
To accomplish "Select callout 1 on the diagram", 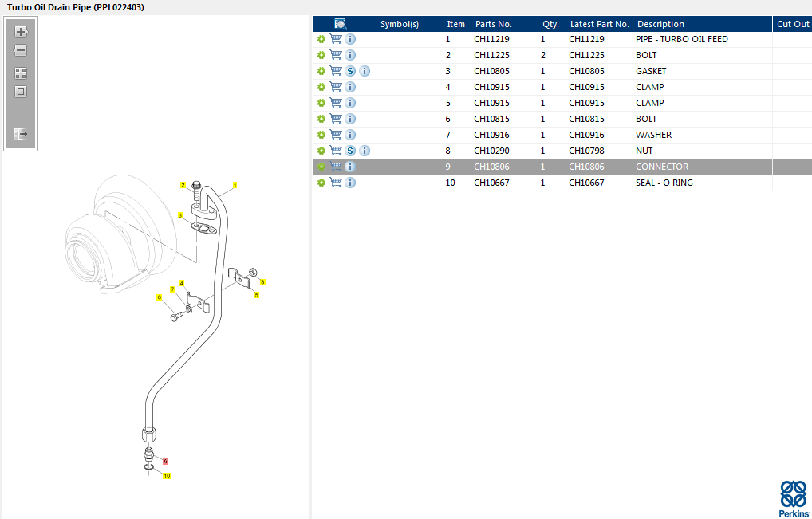I will (x=235, y=185).
